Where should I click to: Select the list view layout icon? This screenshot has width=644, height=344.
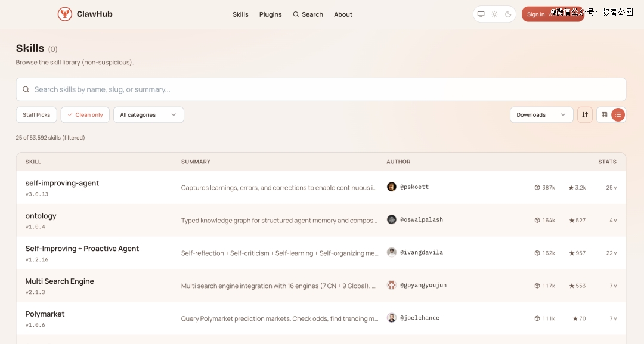click(x=618, y=115)
